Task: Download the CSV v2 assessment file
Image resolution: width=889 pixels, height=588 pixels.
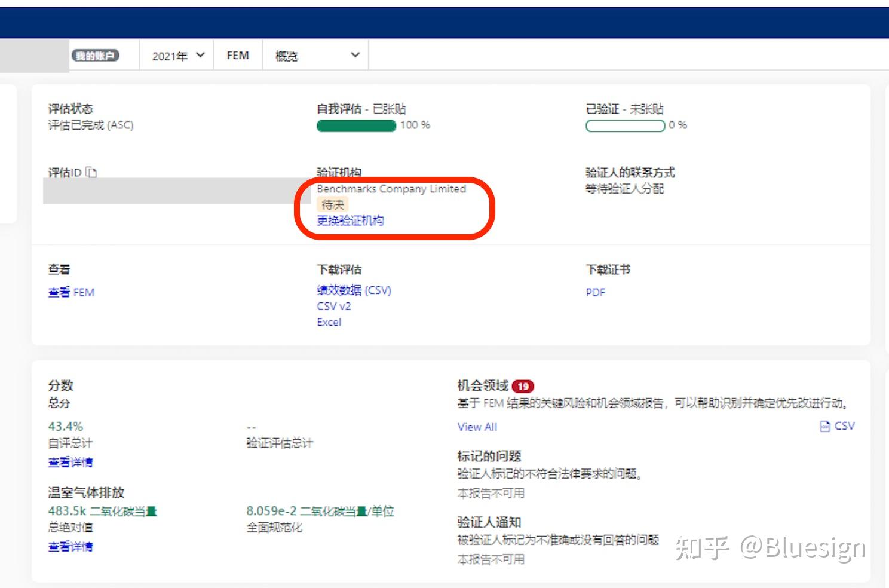Action: click(x=333, y=306)
